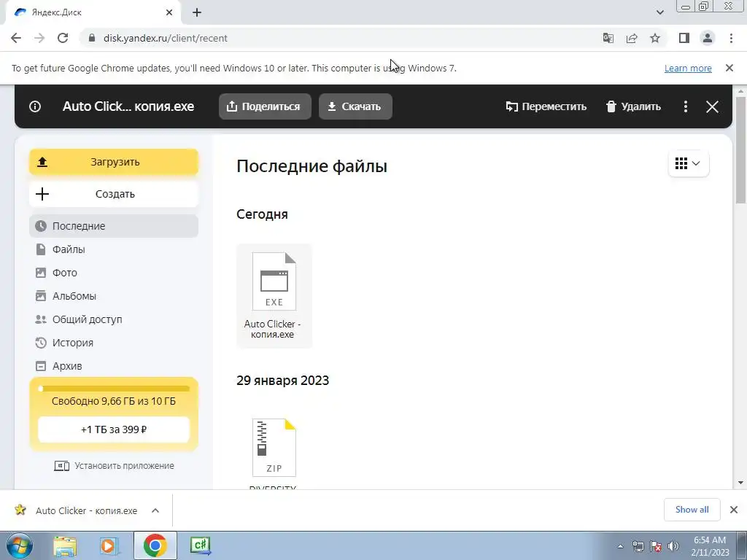Close the downloads bar
The height and width of the screenshot is (560, 747).
tap(734, 510)
